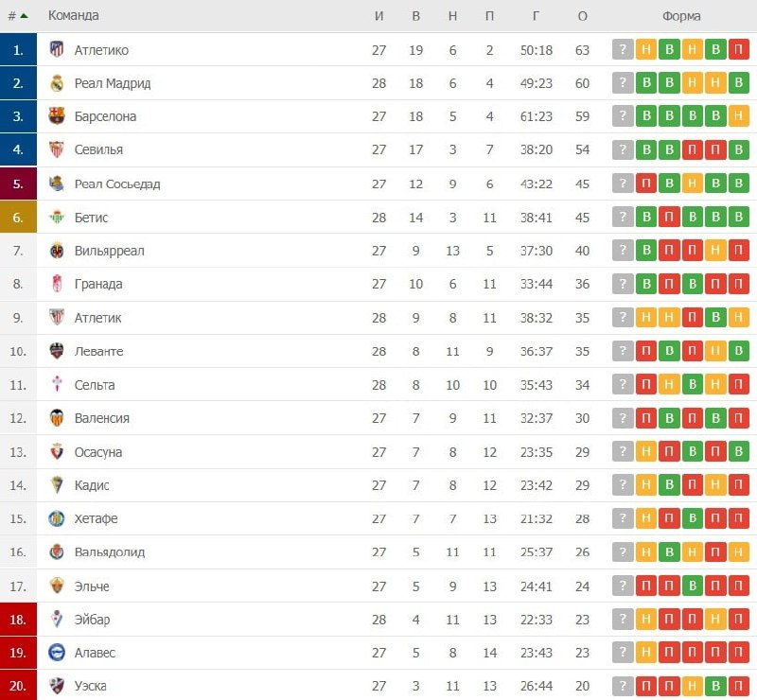Click the Барселона team logo
Image resolution: width=757 pixels, height=700 pixels.
57,116
